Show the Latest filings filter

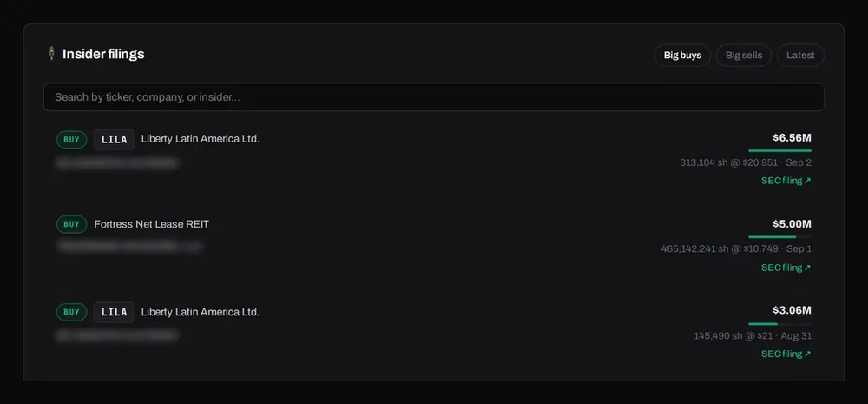click(x=800, y=56)
